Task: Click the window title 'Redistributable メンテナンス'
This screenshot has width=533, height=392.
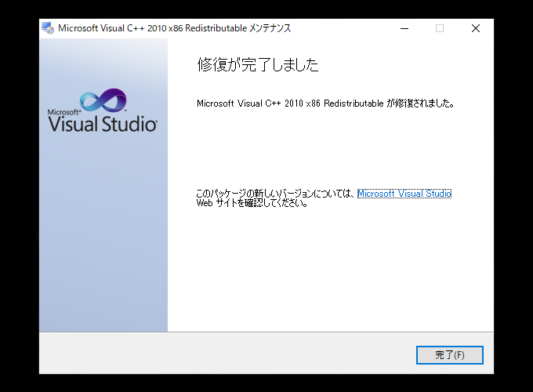Action: (x=238, y=28)
